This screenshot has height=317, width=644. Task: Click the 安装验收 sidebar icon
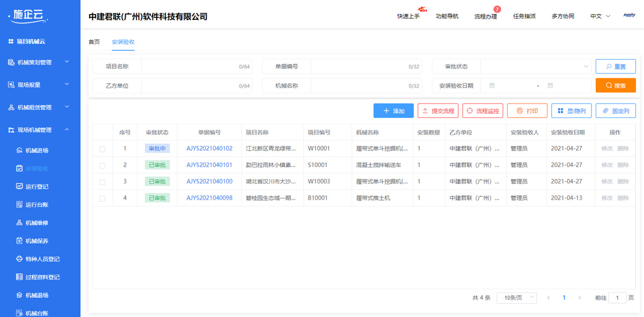(x=19, y=168)
